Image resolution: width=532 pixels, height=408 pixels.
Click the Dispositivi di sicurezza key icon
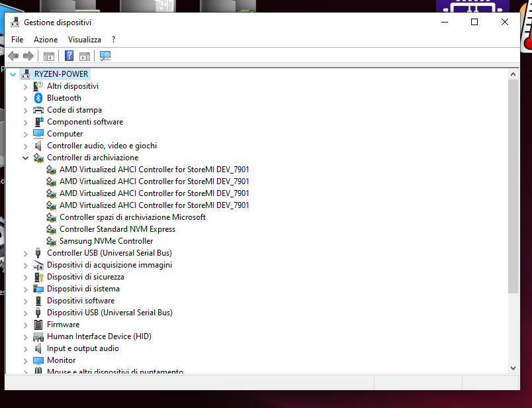pyautogui.click(x=39, y=277)
